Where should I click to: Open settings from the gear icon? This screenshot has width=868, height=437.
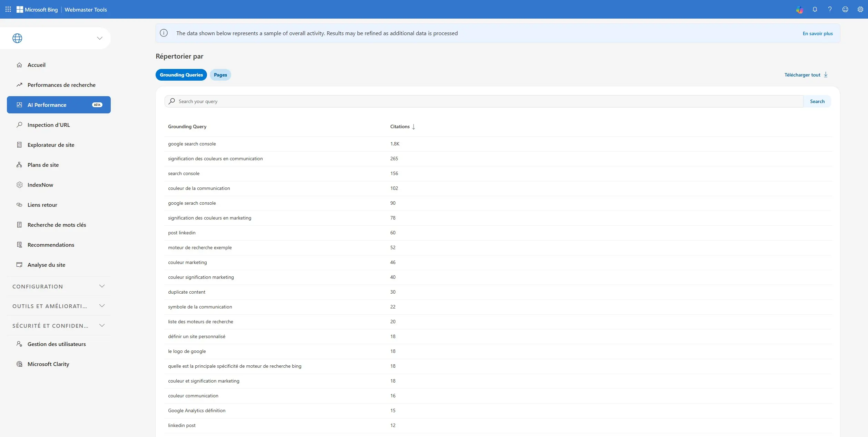click(x=860, y=9)
